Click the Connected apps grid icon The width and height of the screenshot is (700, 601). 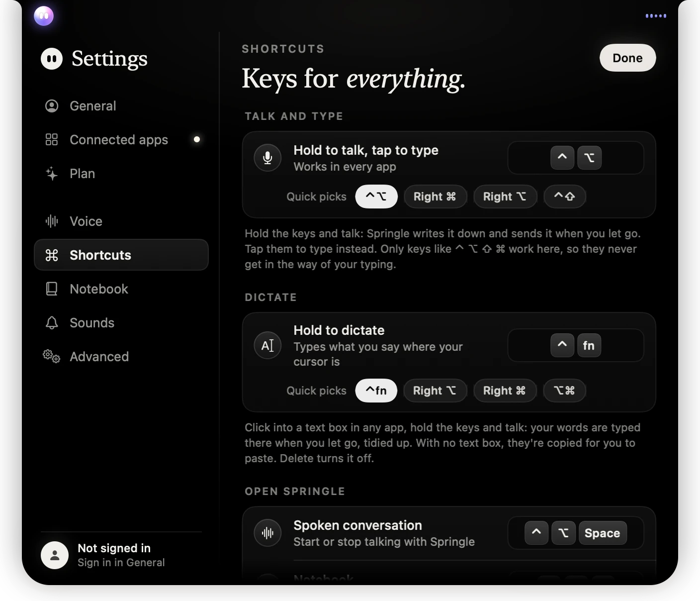(52, 140)
